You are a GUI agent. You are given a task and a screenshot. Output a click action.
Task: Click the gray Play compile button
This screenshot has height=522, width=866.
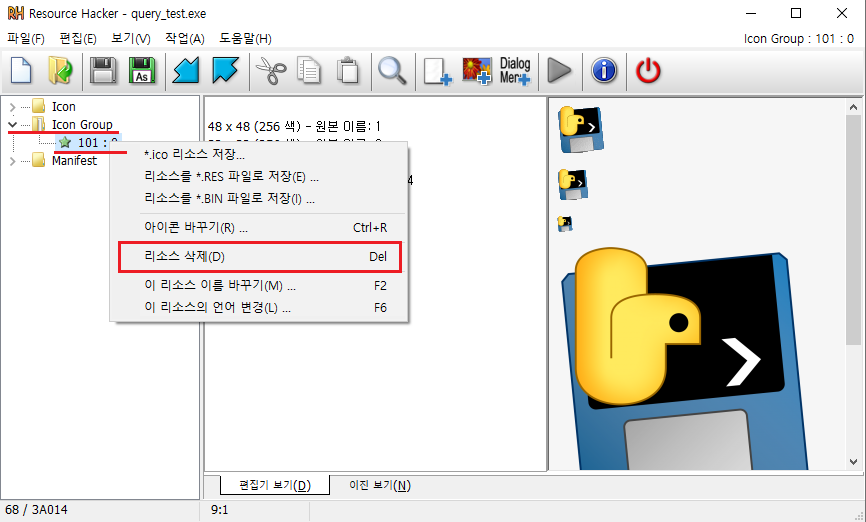click(559, 71)
